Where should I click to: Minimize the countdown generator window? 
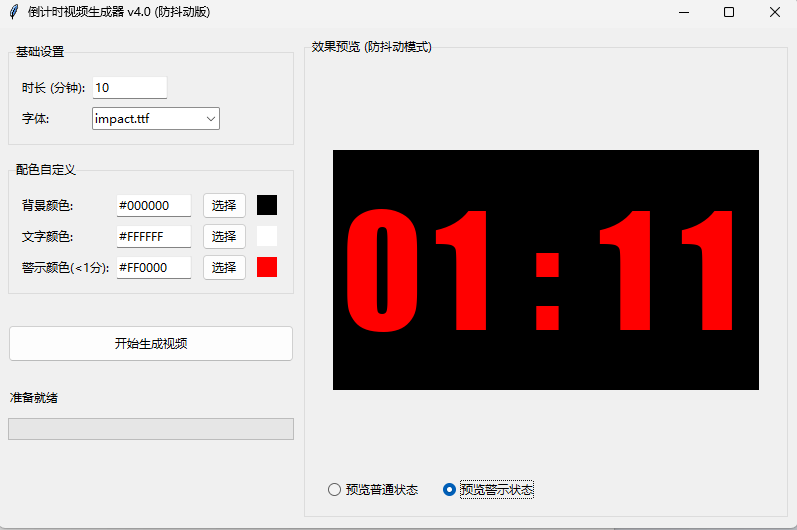pos(684,12)
